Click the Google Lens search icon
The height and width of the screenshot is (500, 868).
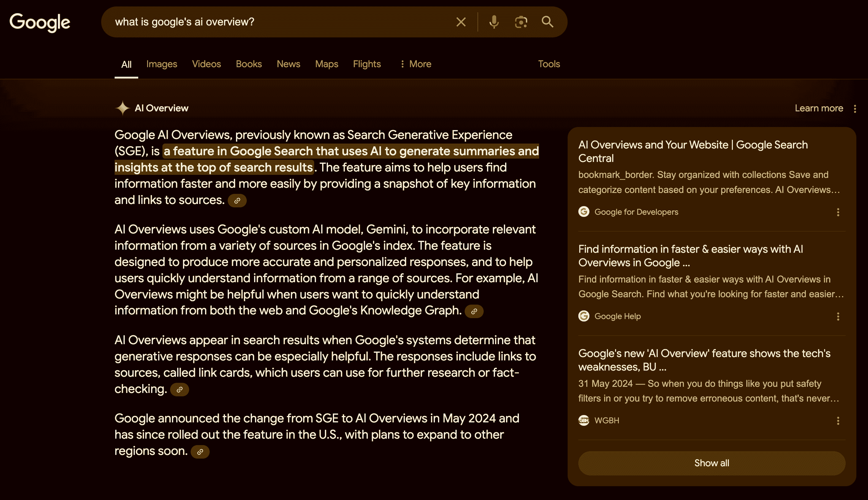coord(521,22)
